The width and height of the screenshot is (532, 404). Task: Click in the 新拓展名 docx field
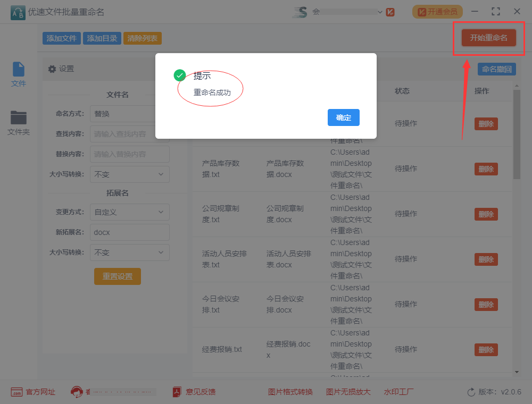pos(129,232)
